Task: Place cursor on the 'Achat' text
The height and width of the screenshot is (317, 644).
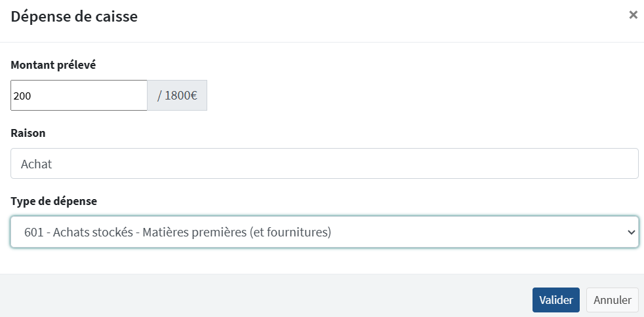Action: click(x=37, y=164)
